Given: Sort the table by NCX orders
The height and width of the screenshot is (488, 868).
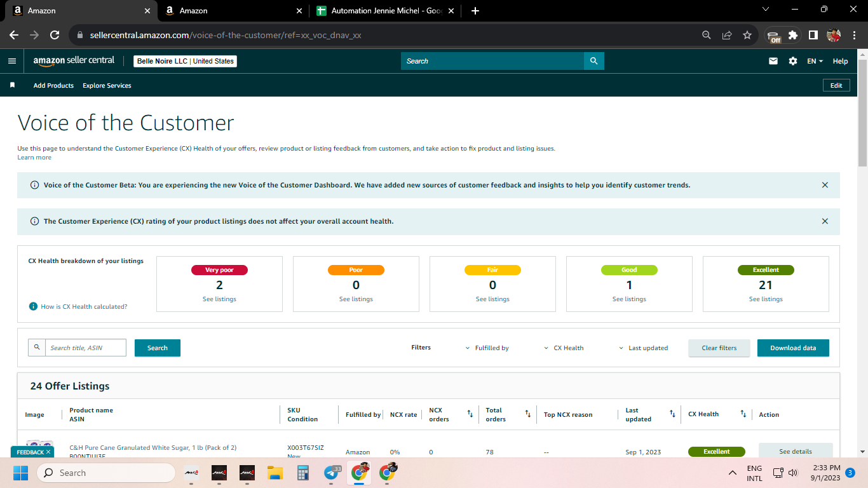Looking at the screenshot, I should click(x=470, y=414).
